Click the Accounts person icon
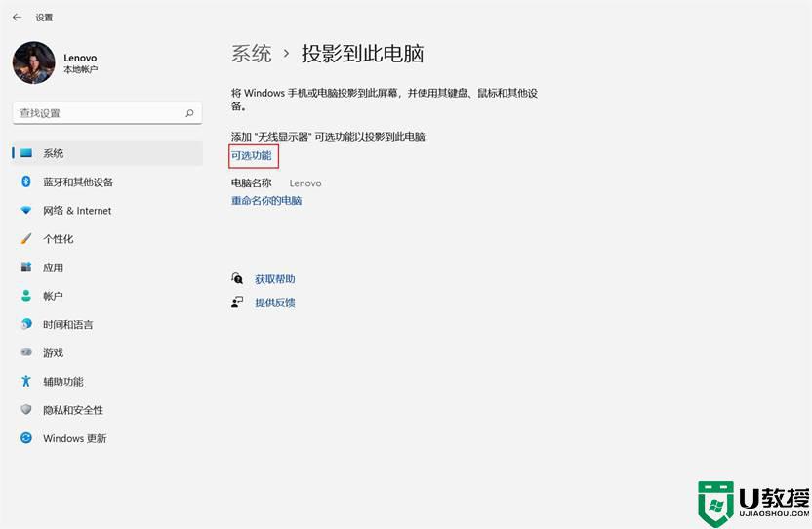 (x=26, y=296)
